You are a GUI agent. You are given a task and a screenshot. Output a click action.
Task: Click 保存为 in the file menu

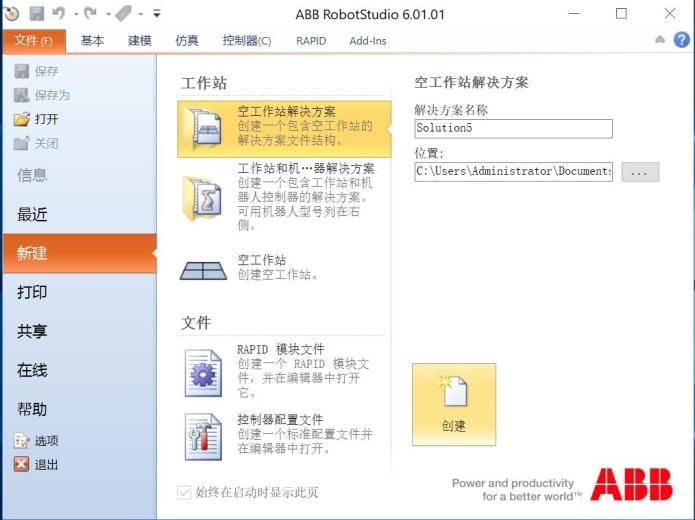point(42,95)
